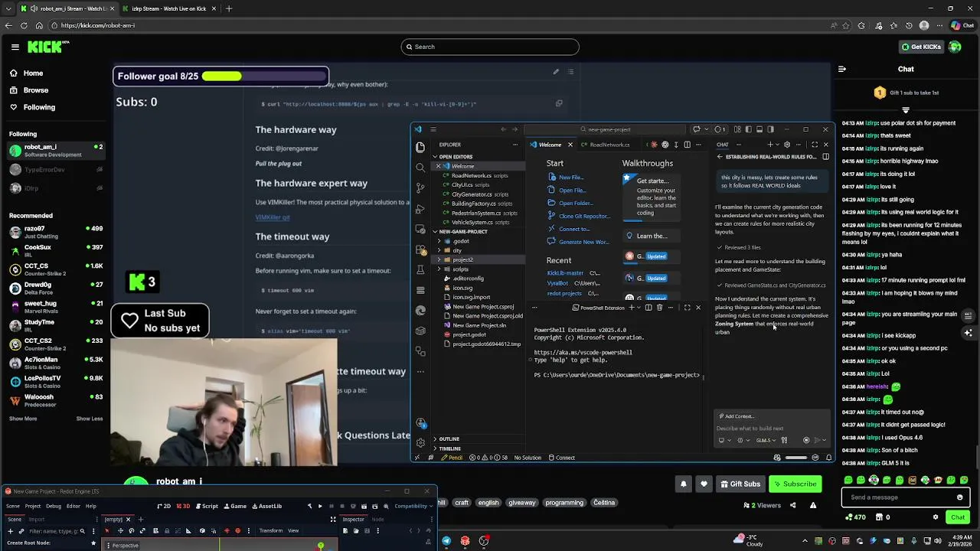
Task: Open the Redot Debug menu
Action: tap(54, 506)
